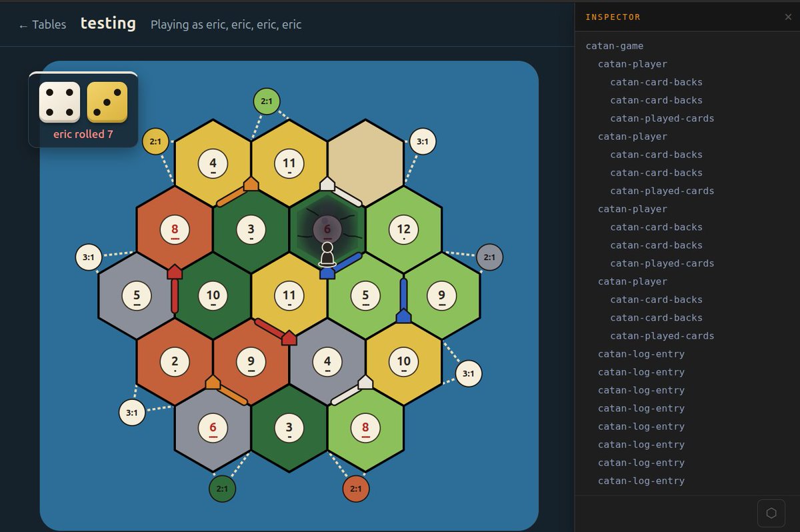The width and height of the screenshot is (800, 532).
Task: Select the first catan-log-entry node
Action: [641, 354]
